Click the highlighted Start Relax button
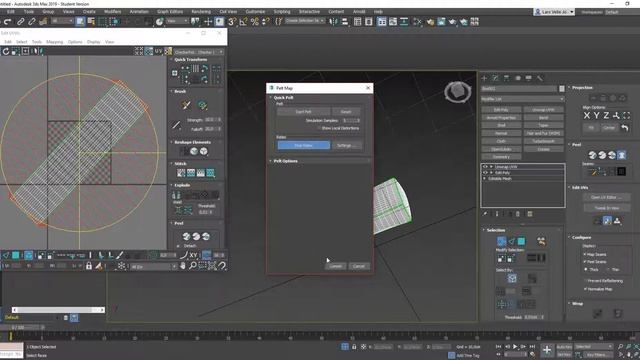 (304, 145)
